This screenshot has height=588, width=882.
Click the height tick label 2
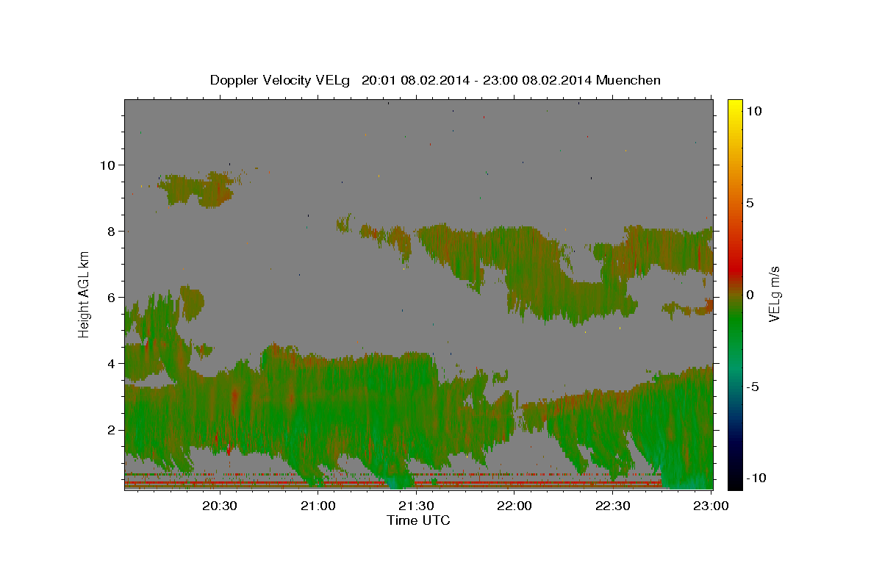(x=110, y=429)
